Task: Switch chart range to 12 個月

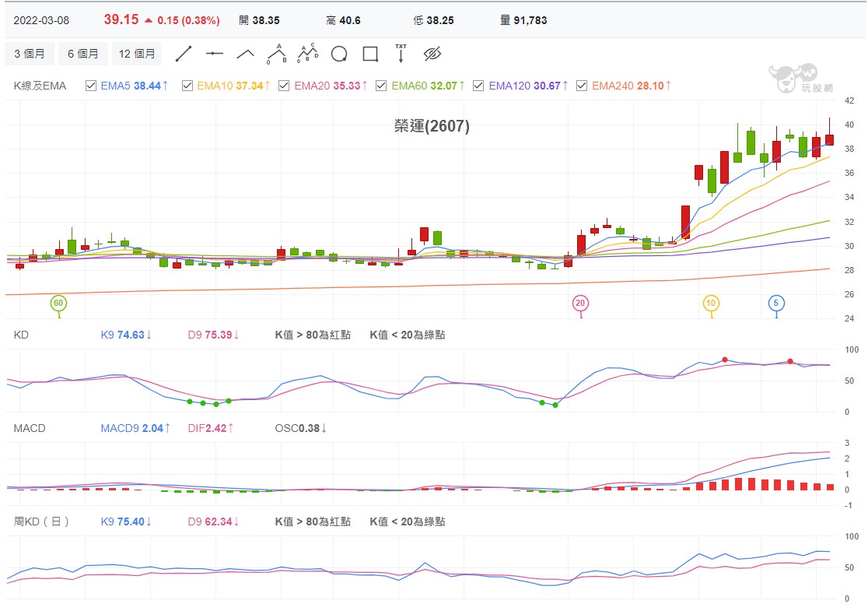Action: 137,54
